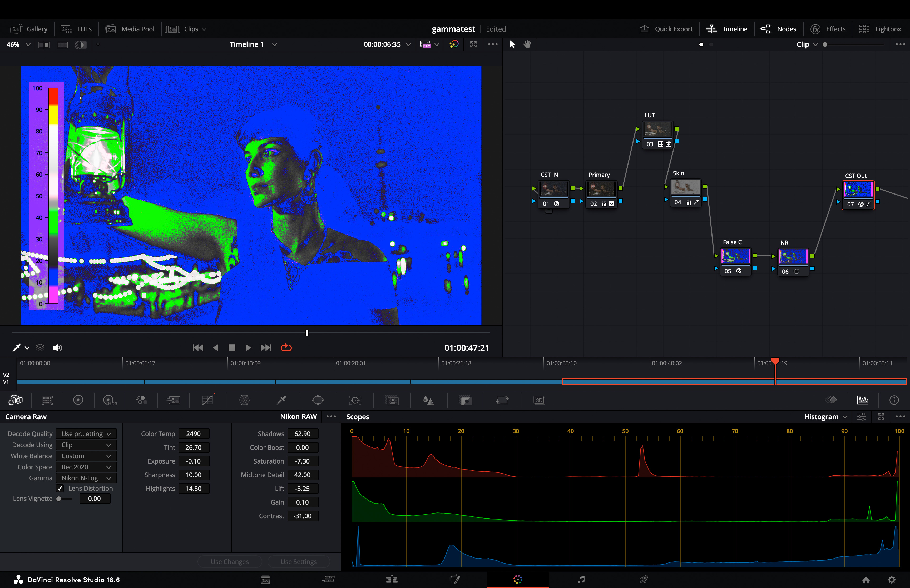Screen dimensions: 910x588
Task: Open the Motion Effects palette
Action: [173, 400]
